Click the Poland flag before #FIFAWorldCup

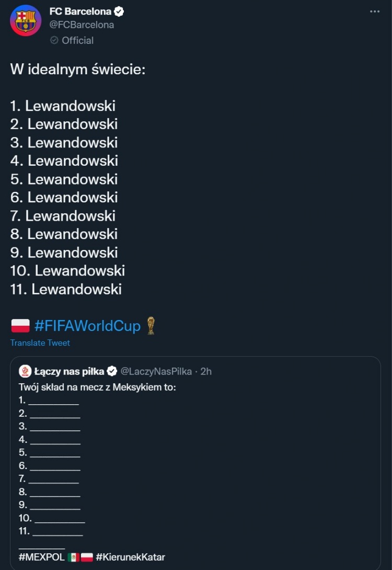20,326
